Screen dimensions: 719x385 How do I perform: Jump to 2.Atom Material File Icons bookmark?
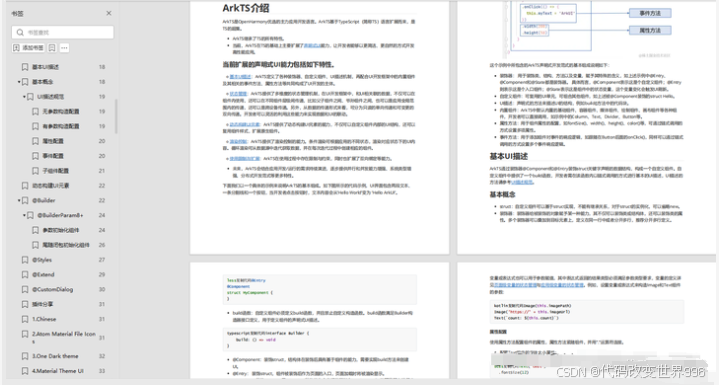64,337
